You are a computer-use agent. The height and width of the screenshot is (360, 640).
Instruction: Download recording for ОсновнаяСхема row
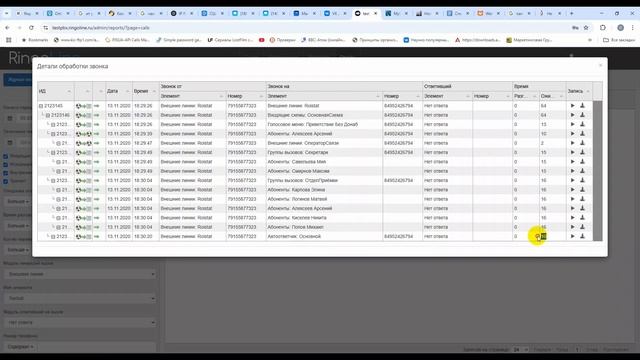point(582,115)
